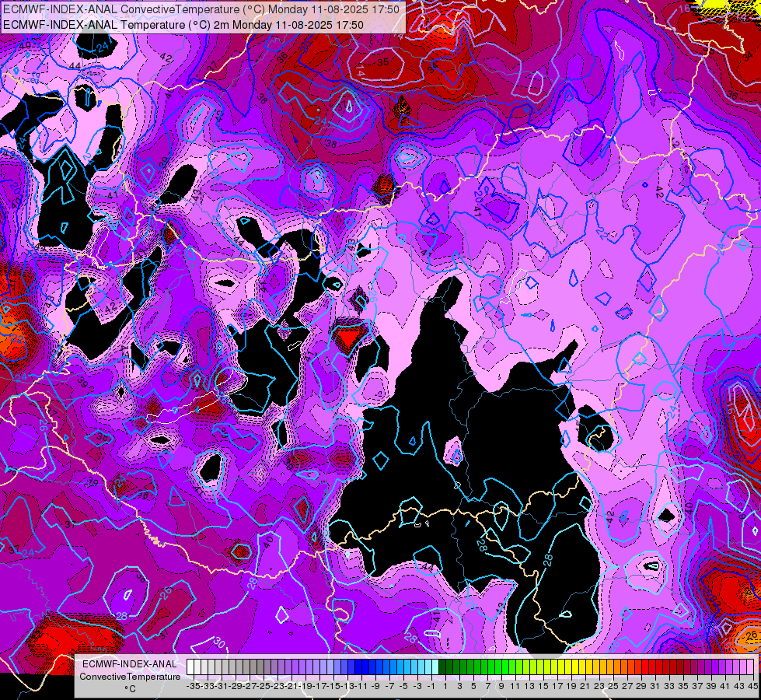Click the legend tick label '43'

(739, 686)
